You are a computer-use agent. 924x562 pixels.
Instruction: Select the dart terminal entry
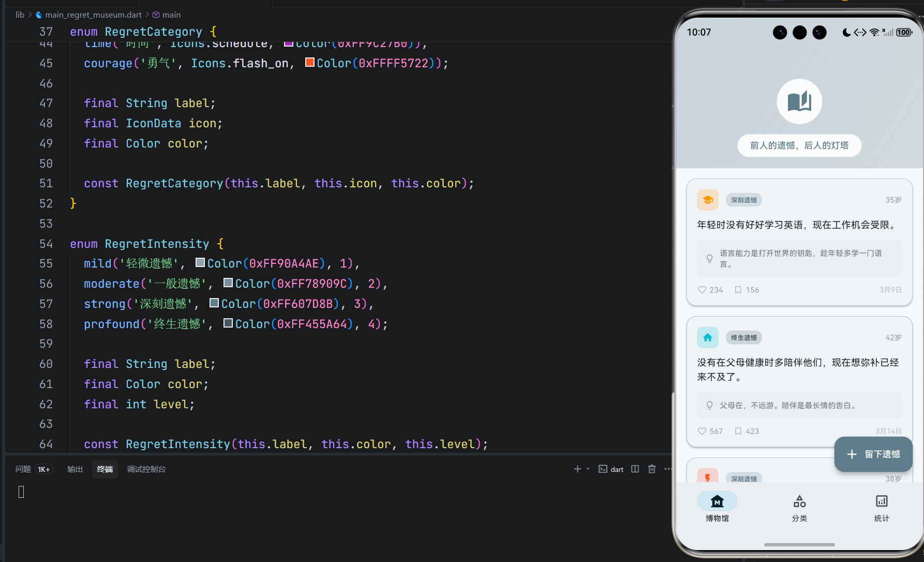(x=611, y=469)
